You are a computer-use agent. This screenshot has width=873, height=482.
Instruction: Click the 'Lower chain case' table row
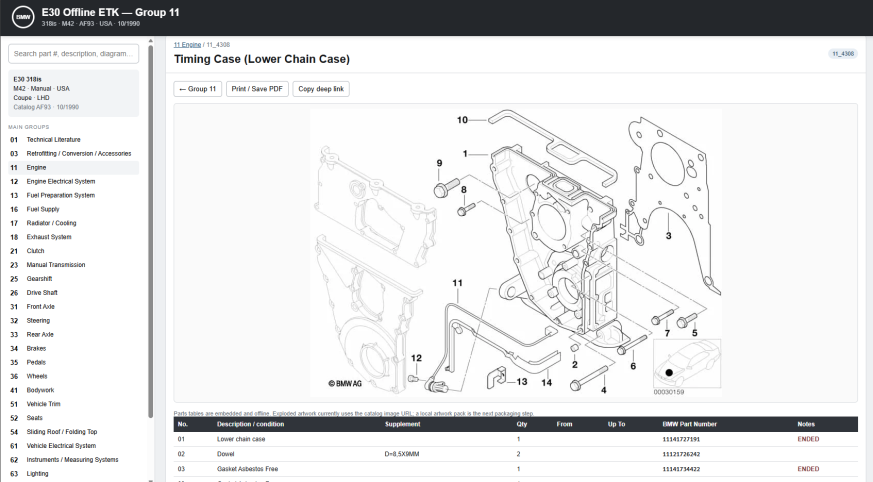(516, 439)
